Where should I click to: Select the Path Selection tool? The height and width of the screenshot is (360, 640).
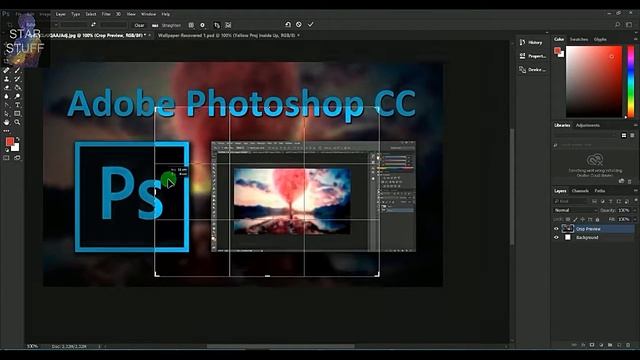(6, 113)
